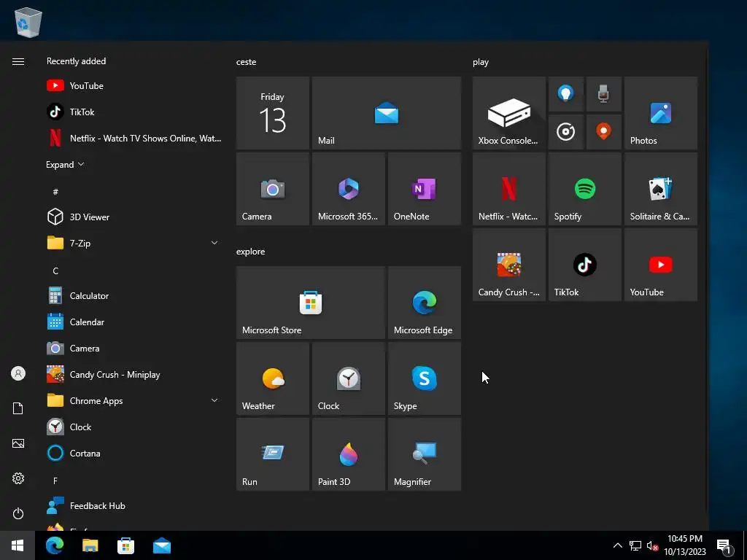The height and width of the screenshot is (560, 747).
Task: Open the Weather tile
Action: click(273, 378)
